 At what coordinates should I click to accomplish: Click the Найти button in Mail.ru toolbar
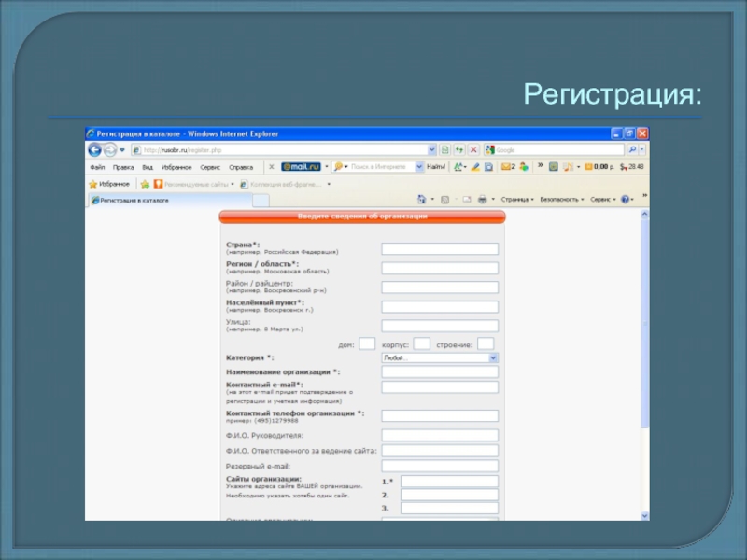click(x=435, y=167)
